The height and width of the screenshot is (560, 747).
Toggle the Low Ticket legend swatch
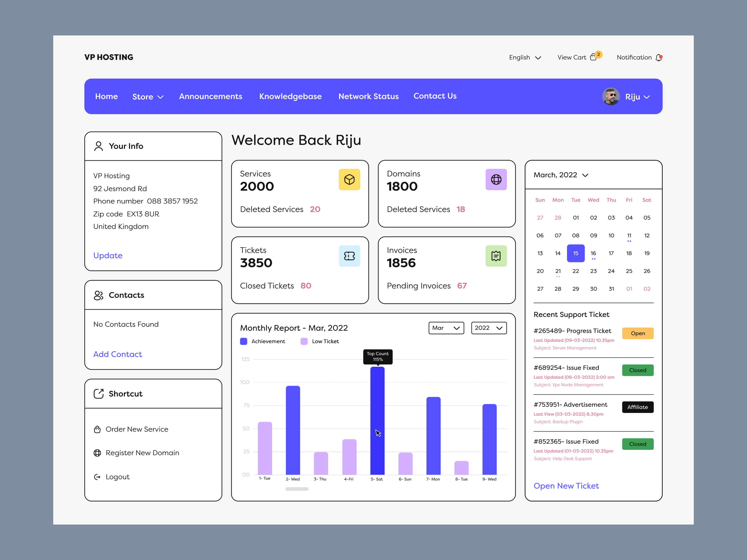pos(304,341)
